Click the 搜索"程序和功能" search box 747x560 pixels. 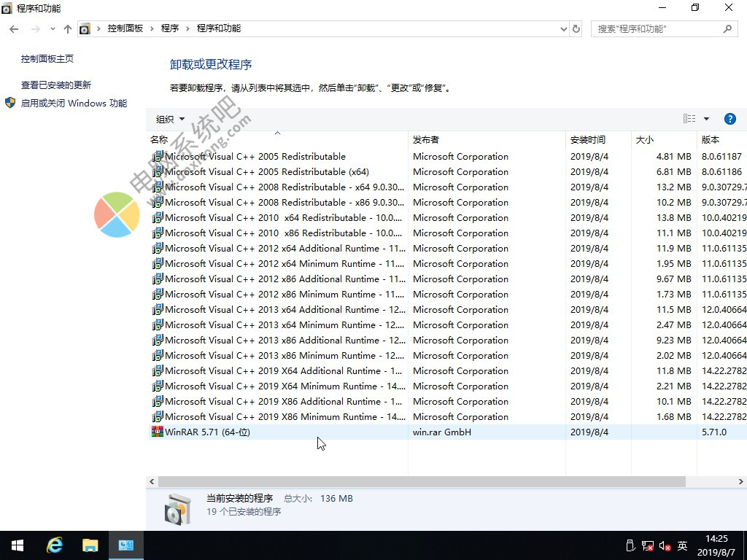657,29
